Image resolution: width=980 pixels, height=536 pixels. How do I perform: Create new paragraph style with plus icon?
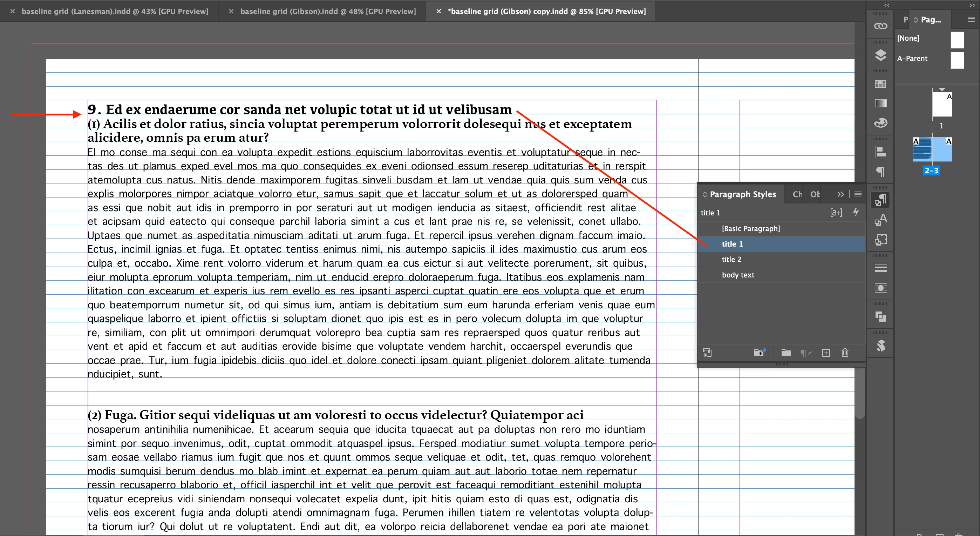pyautogui.click(x=826, y=353)
